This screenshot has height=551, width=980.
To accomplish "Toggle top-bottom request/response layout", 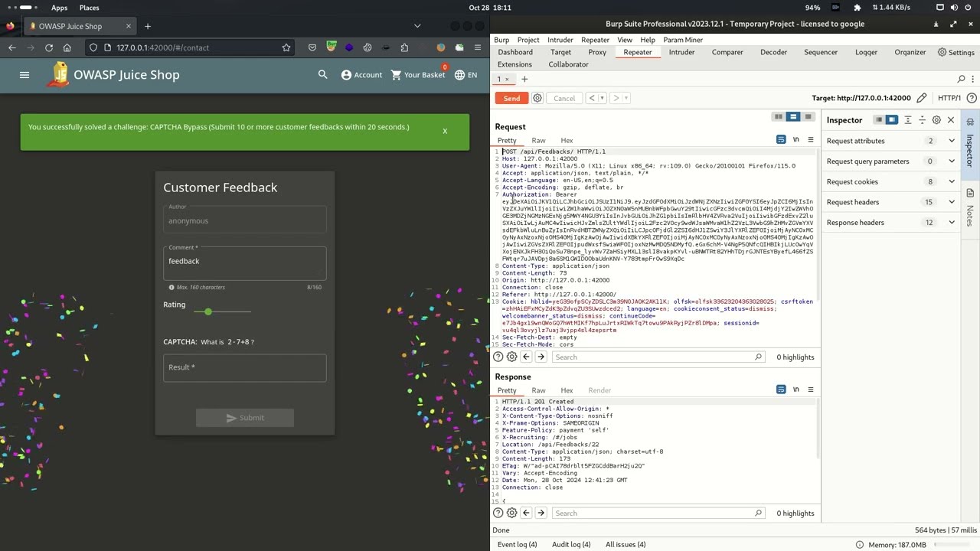I will (x=793, y=117).
